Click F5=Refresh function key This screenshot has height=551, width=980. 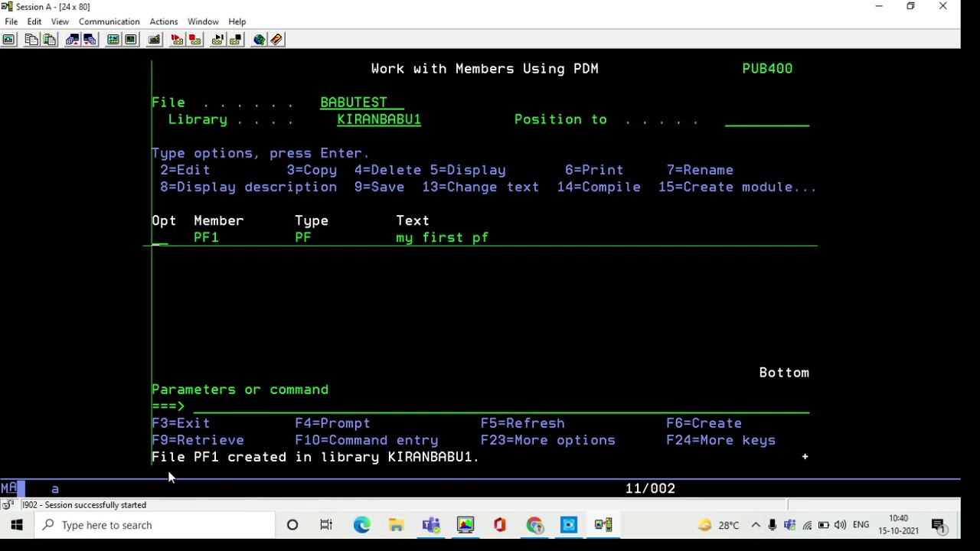click(x=522, y=423)
